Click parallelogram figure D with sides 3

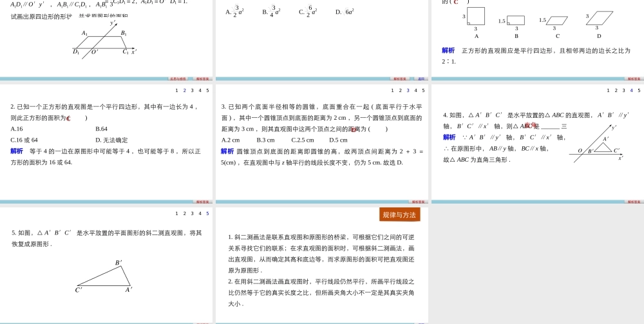600,18
